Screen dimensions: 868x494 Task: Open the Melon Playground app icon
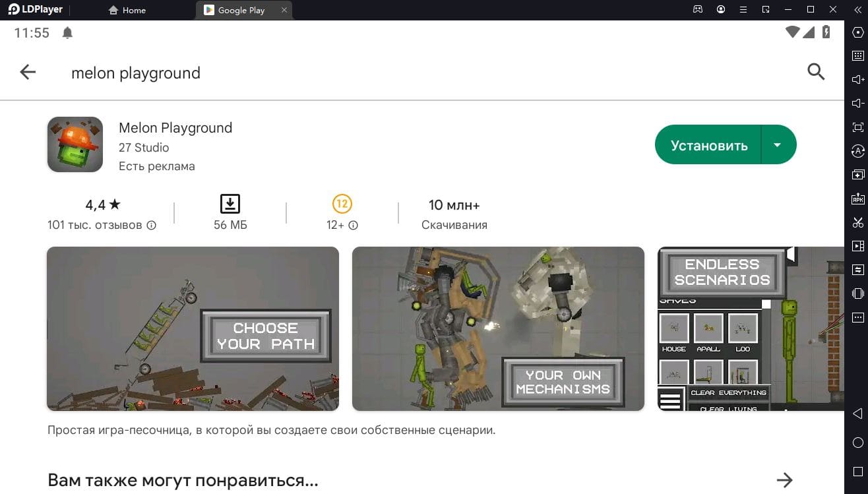tap(75, 144)
